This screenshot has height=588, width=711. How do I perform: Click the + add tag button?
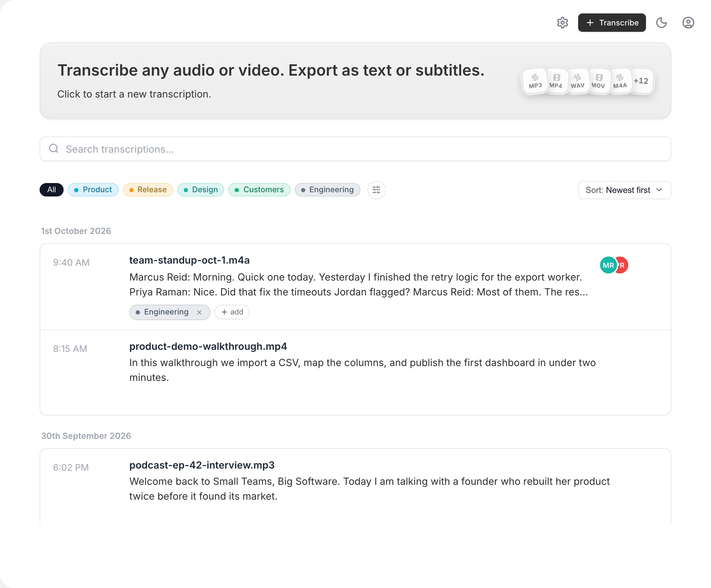pos(232,312)
